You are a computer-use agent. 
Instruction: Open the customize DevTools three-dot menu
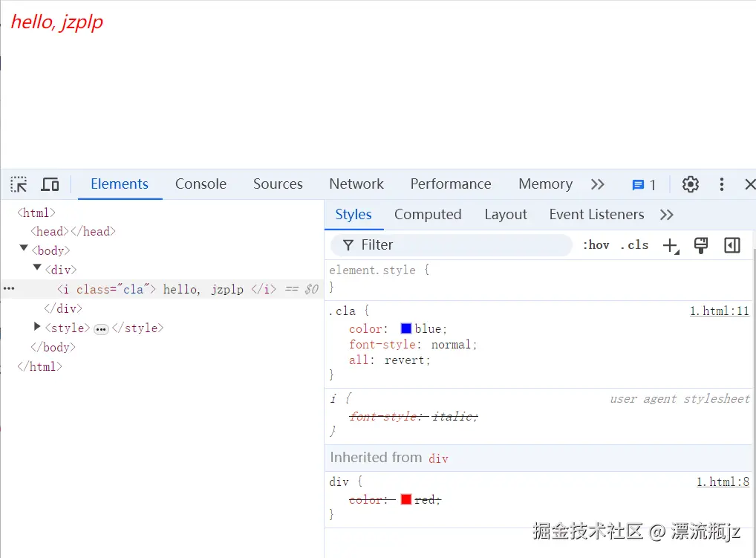pyautogui.click(x=721, y=184)
